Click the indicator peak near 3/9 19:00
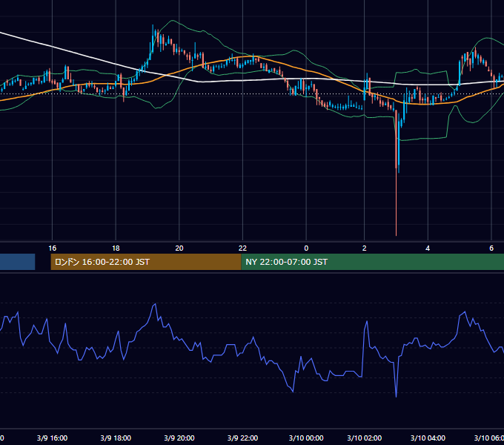 click(155, 304)
